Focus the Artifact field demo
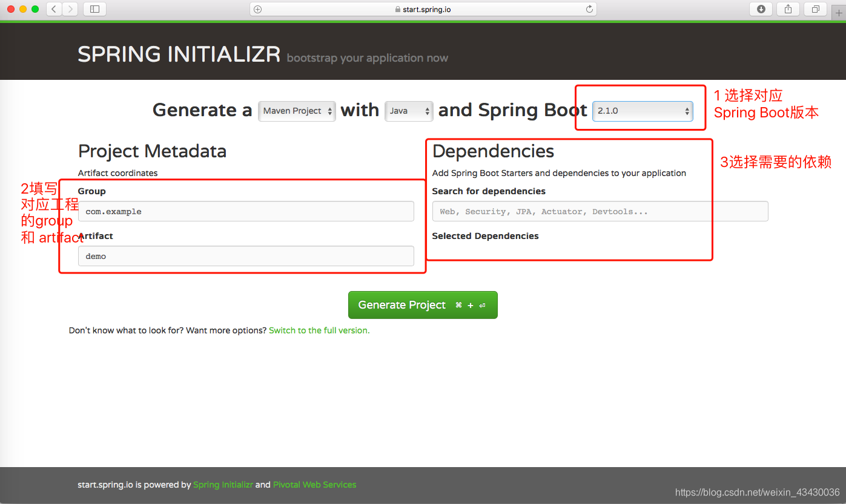Screen dimensions: 846x504 (246, 256)
